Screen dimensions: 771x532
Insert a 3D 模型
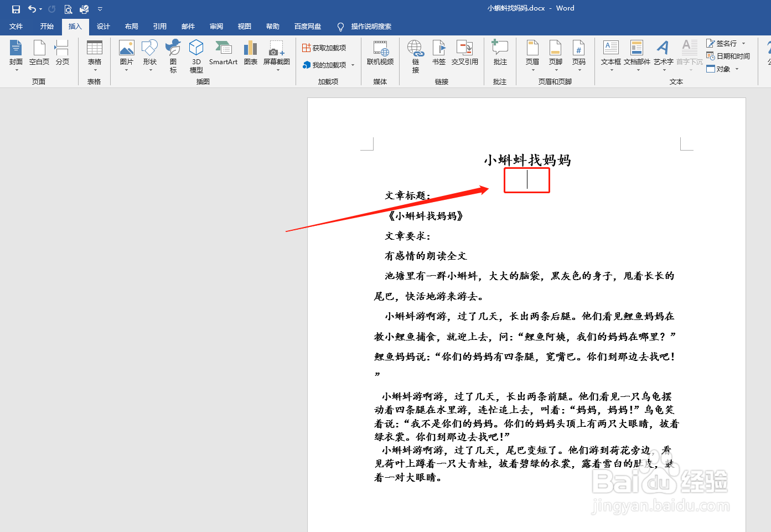[196, 56]
